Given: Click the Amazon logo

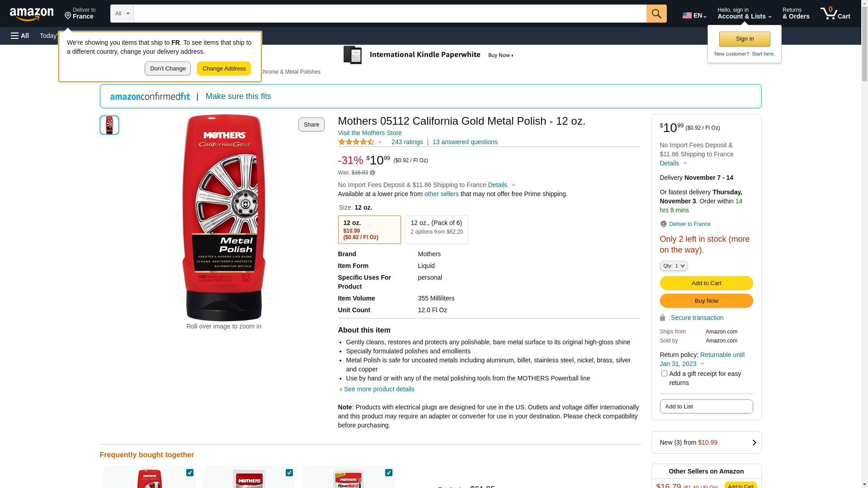Looking at the screenshot, I should pyautogui.click(x=32, y=14).
